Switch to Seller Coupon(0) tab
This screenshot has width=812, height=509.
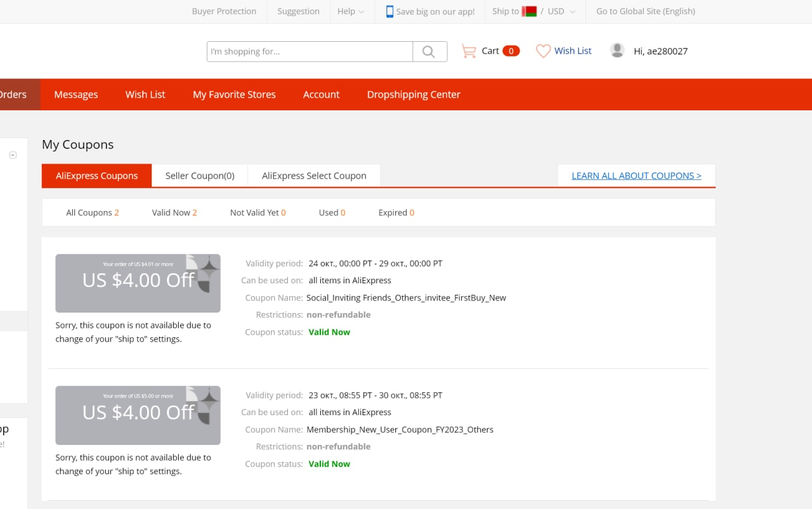(x=200, y=176)
